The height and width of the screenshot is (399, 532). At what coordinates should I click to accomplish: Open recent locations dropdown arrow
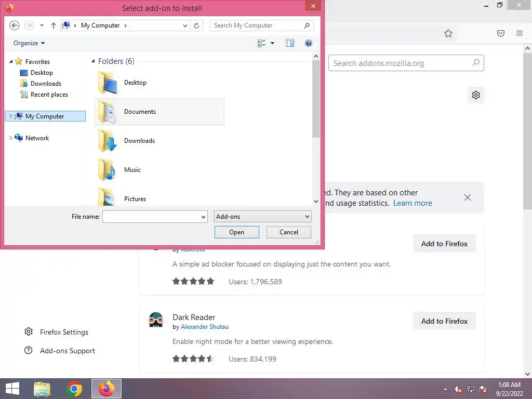[x=42, y=25]
